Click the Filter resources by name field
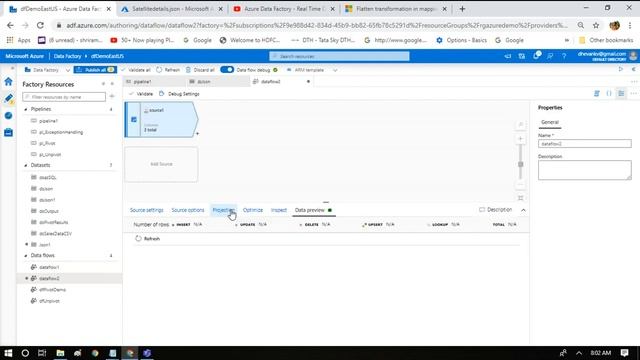Screen dimensions: 640x360 [x=64, y=97]
